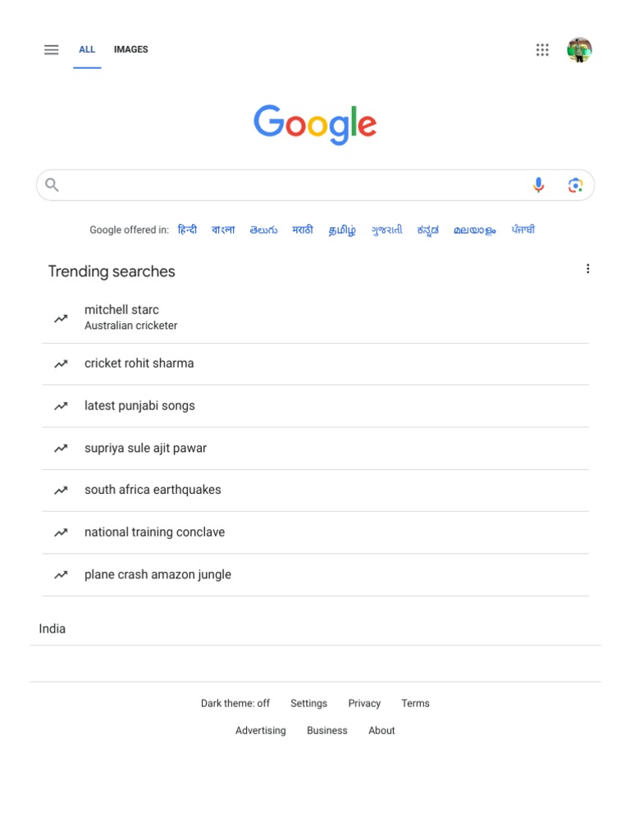Screen dimensions: 630x840
Task: Click the trending arrow beside mitchell starc
Action: (61, 318)
